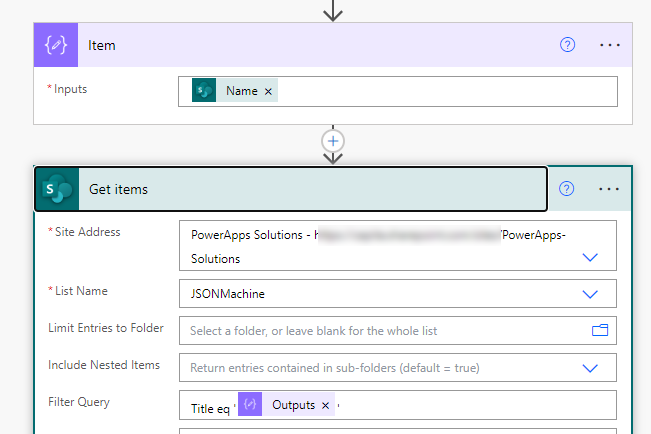Expand the Site Address dropdown

(x=590, y=257)
